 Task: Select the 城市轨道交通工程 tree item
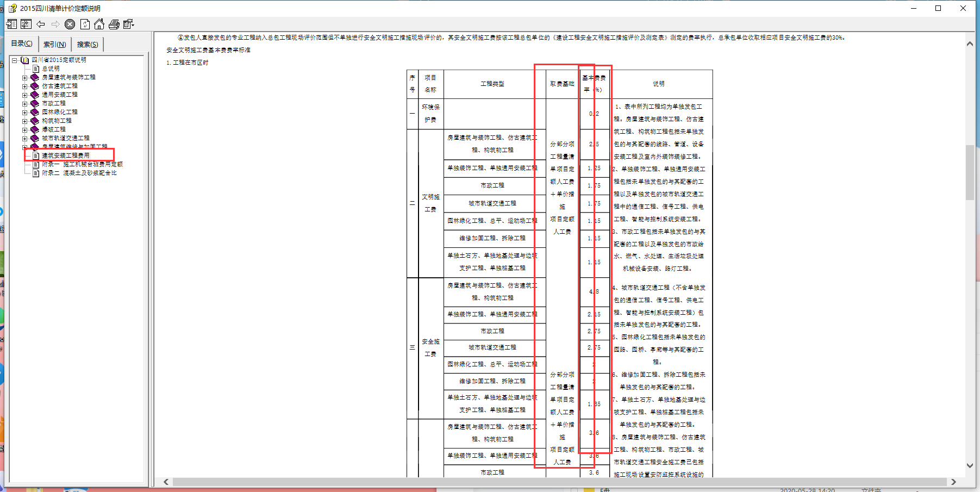[x=66, y=138]
